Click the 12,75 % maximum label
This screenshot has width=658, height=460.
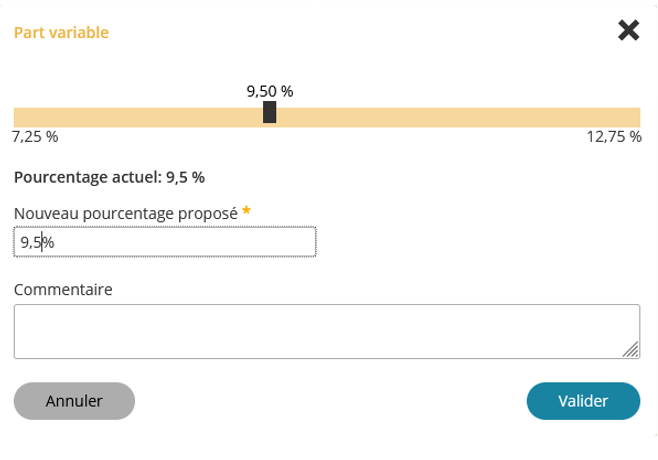click(613, 137)
